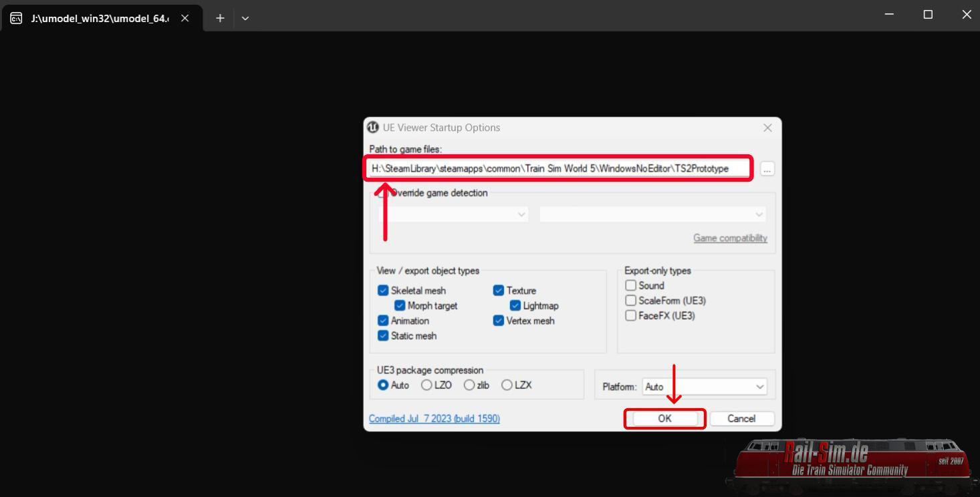The height and width of the screenshot is (497, 980).
Task: Select LZO compression radio button
Action: 426,385
